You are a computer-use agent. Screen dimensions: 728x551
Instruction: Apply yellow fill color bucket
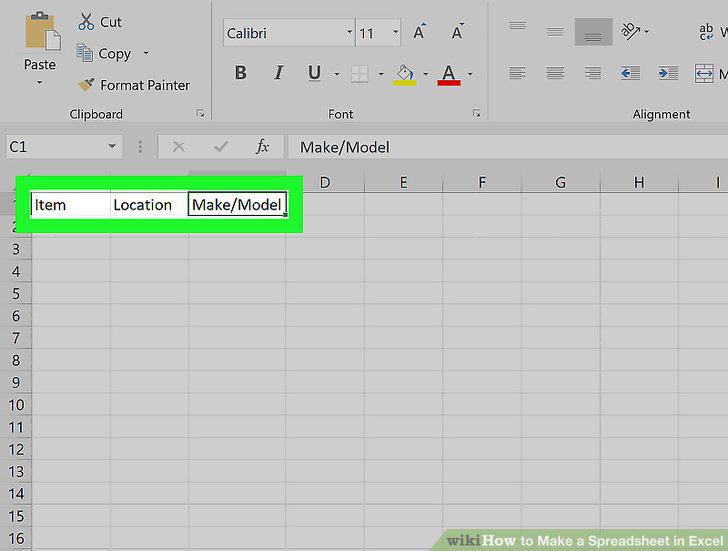404,74
